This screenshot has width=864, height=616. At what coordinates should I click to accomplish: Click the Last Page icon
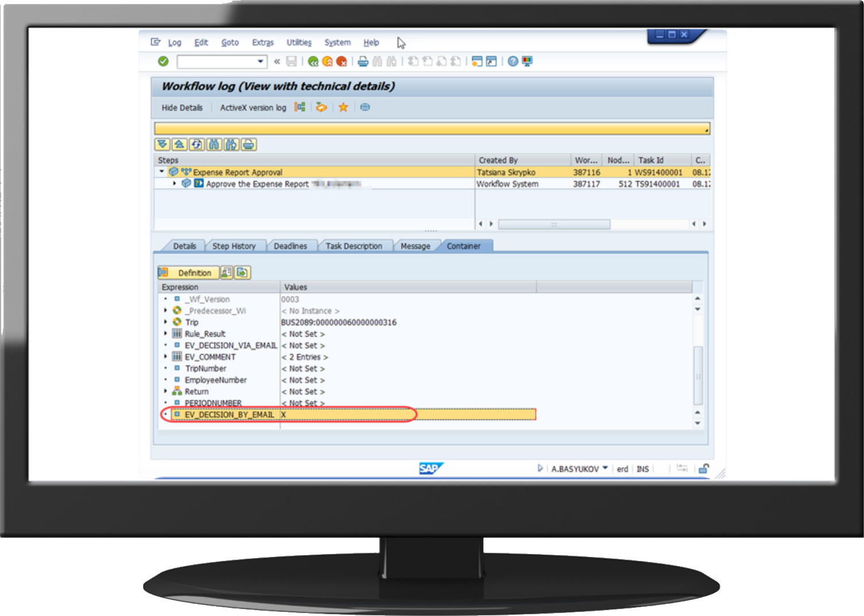456,61
